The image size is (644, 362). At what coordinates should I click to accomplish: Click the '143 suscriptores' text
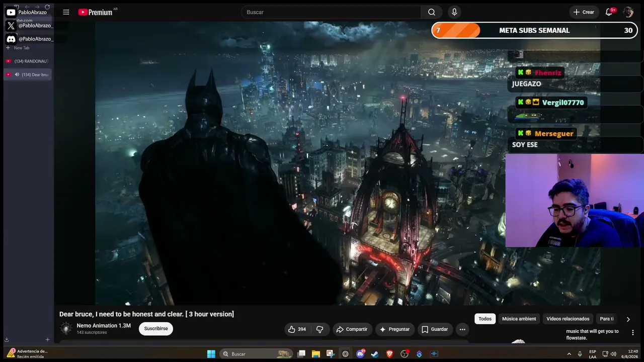point(92,333)
